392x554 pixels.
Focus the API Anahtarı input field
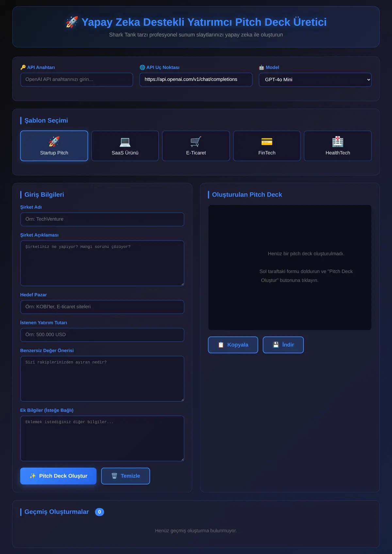click(x=77, y=80)
